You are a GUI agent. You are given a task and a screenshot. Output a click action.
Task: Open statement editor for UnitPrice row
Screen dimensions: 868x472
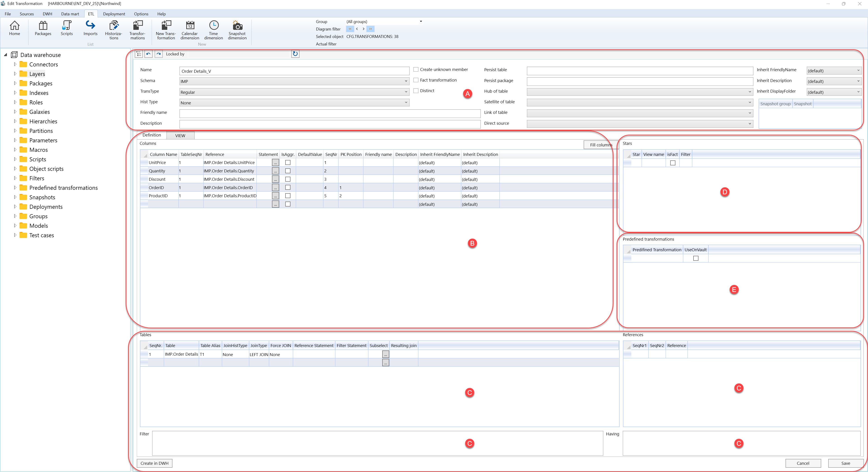[275, 163]
